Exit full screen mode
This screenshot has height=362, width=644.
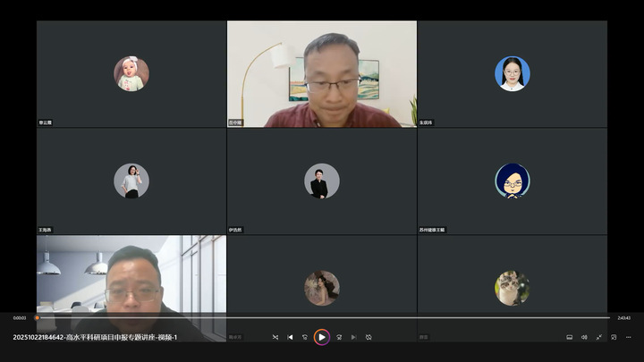click(x=599, y=337)
